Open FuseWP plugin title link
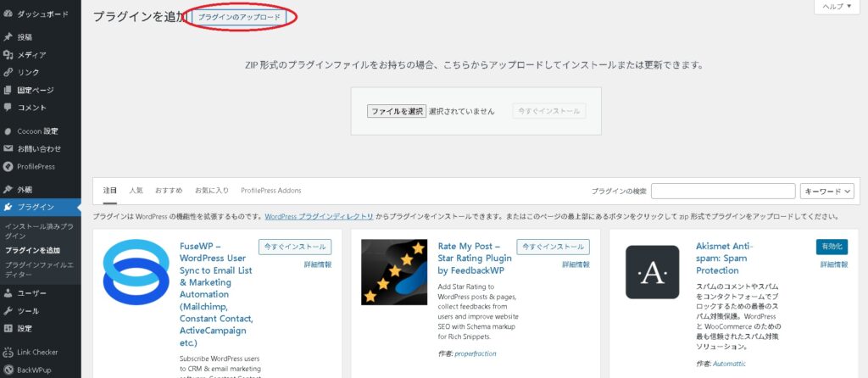 point(216,294)
